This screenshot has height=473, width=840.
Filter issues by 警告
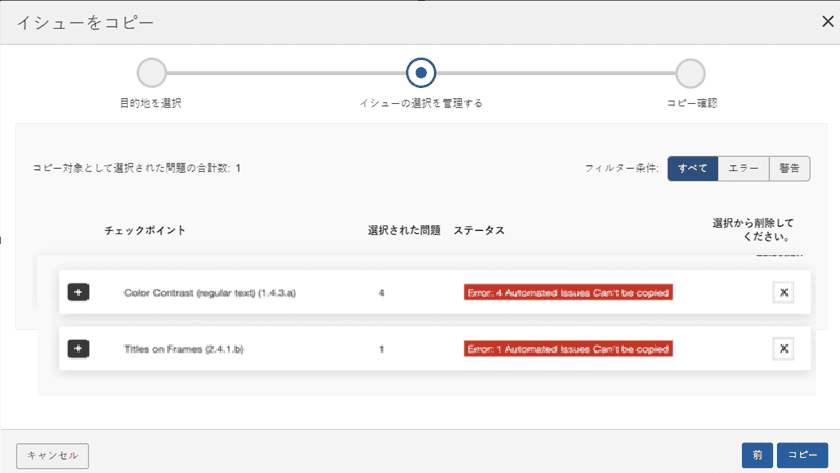click(x=789, y=168)
